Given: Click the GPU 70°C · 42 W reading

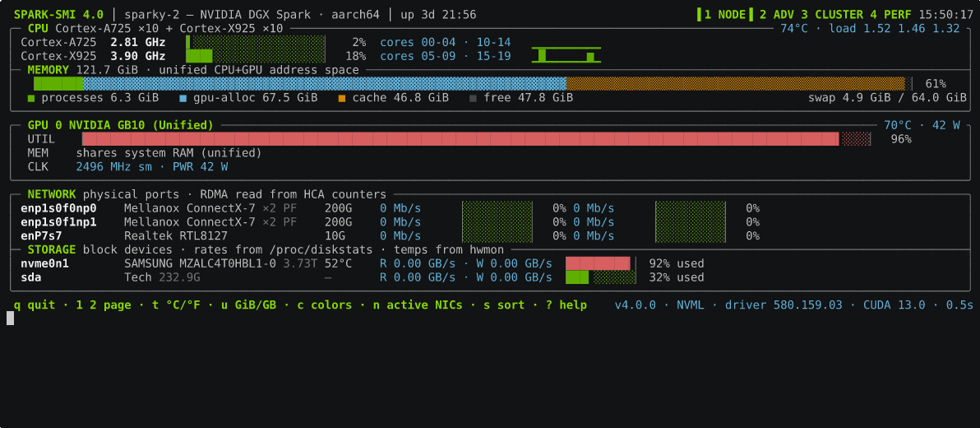Looking at the screenshot, I should [x=922, y=125].
